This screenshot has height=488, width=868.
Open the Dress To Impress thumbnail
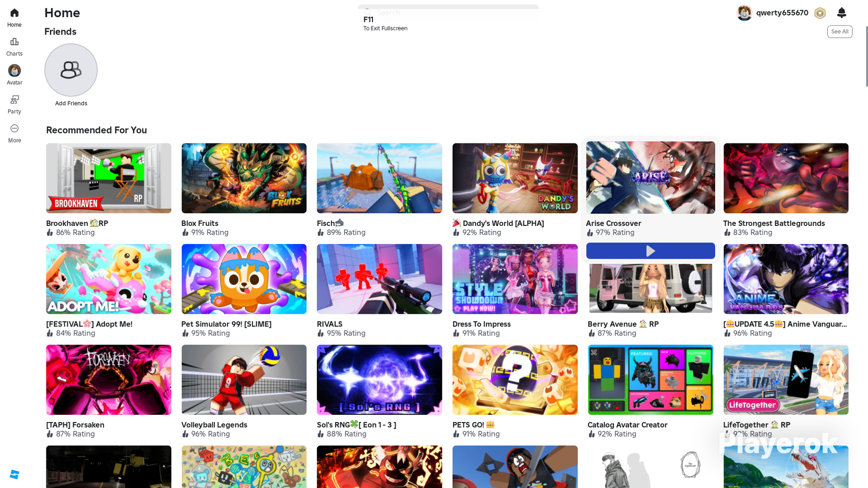[515, 279]
